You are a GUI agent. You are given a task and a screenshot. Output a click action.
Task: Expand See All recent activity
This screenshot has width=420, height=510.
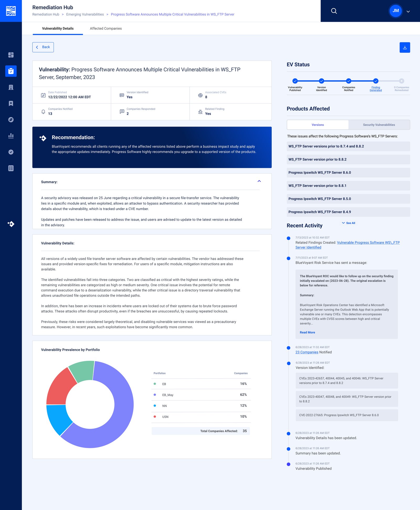tap(348, 223)
